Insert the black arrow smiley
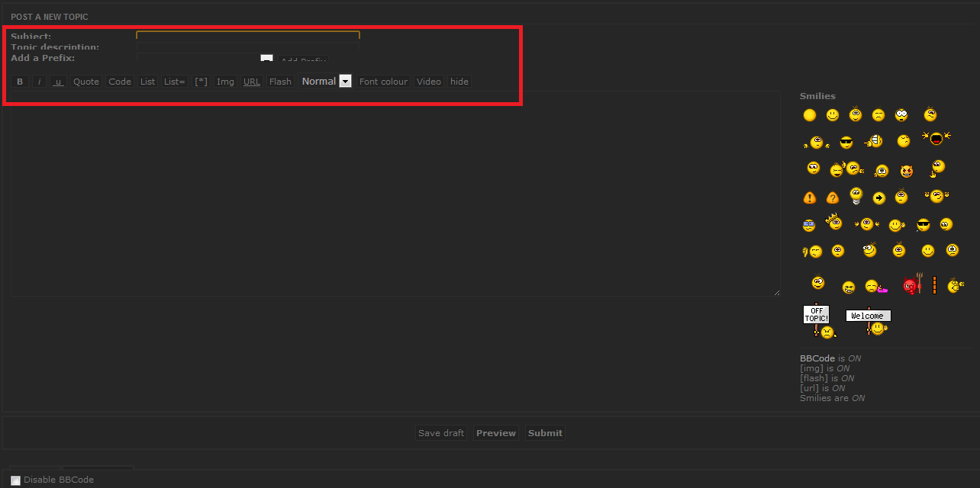 tap(879, 197)
